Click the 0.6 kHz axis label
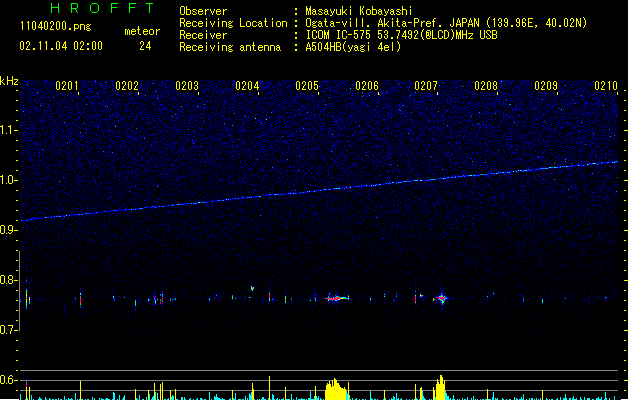The height and width of the screenshot is (400, 629). (x=9, y=380)
